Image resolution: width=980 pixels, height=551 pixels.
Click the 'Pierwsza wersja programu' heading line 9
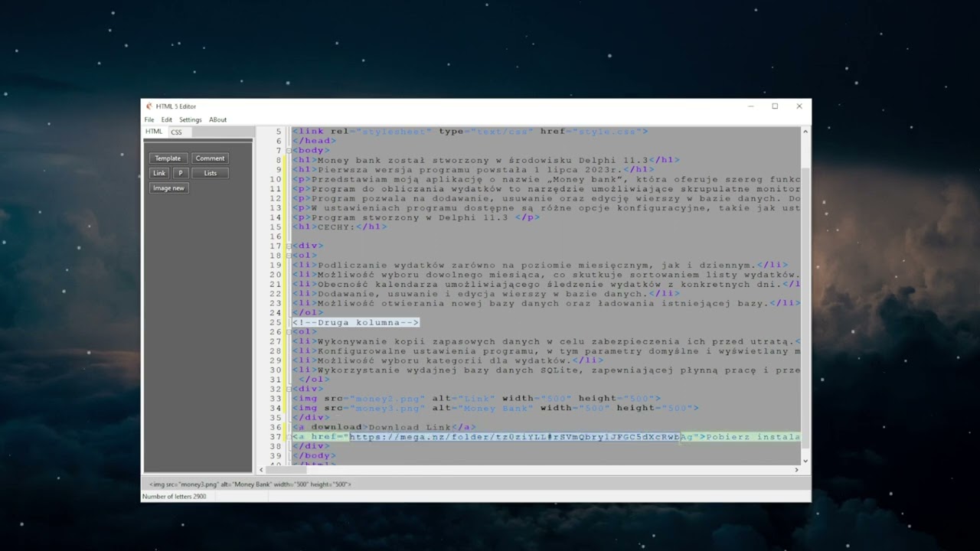[x=473, y=170]
